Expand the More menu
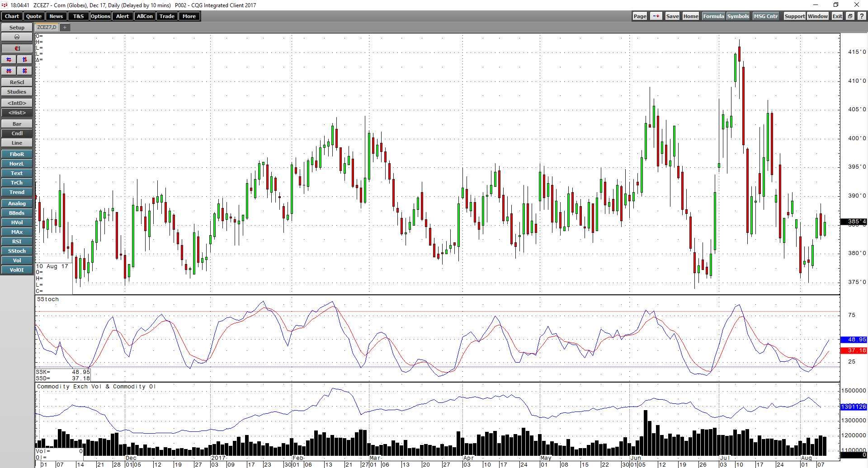The width and height of the screenshot is (868, 468). click(x=189, y=16)
